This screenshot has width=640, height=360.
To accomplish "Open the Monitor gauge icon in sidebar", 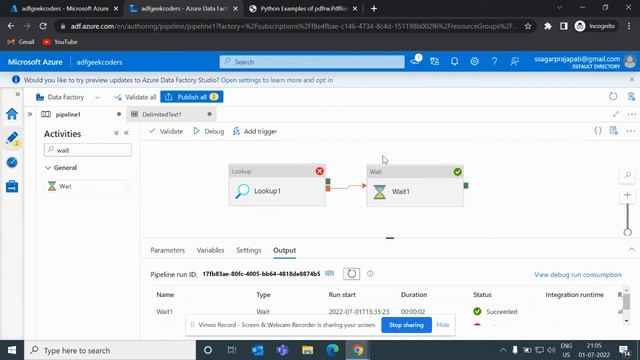I will coord(12,162).
